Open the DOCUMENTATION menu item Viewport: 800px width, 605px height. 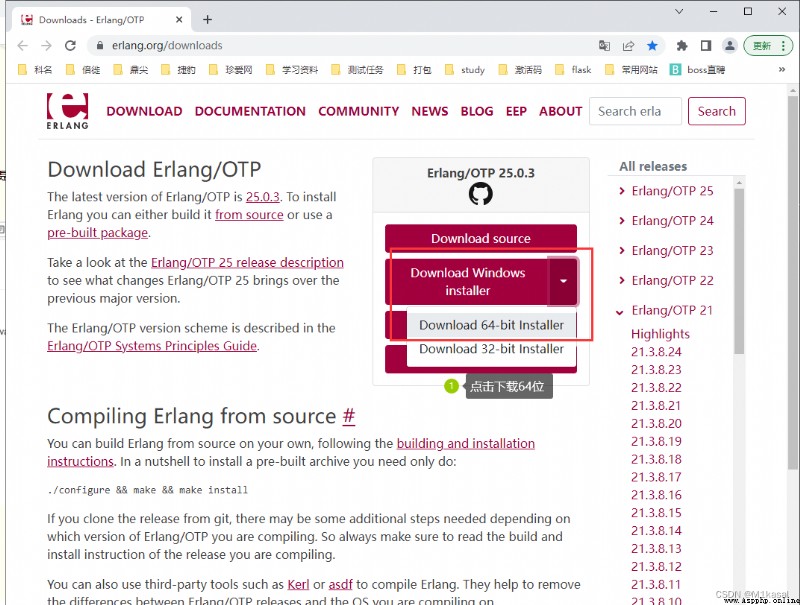[x=250, y=111]
